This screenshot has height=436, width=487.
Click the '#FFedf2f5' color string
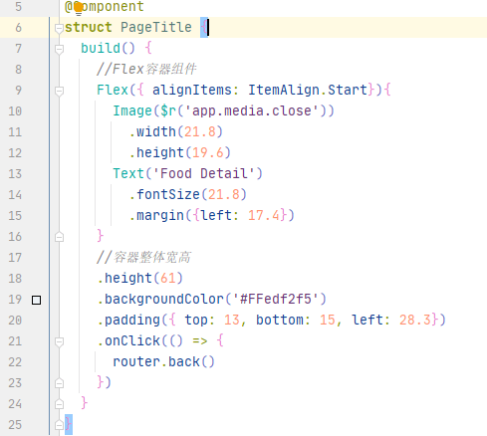(276, 299)
